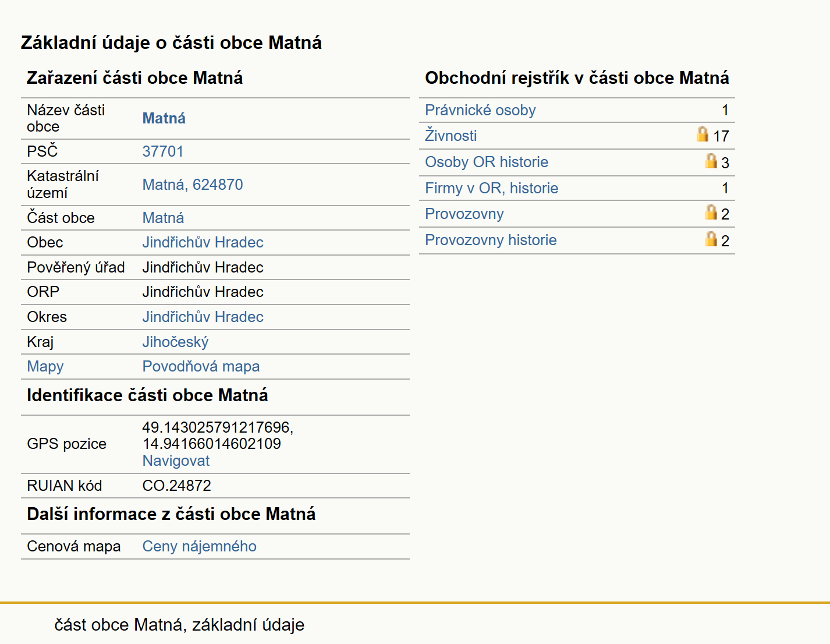The image size is (830, 644).
Task: Open the Živnosti registry link
Action: (451, 136)
